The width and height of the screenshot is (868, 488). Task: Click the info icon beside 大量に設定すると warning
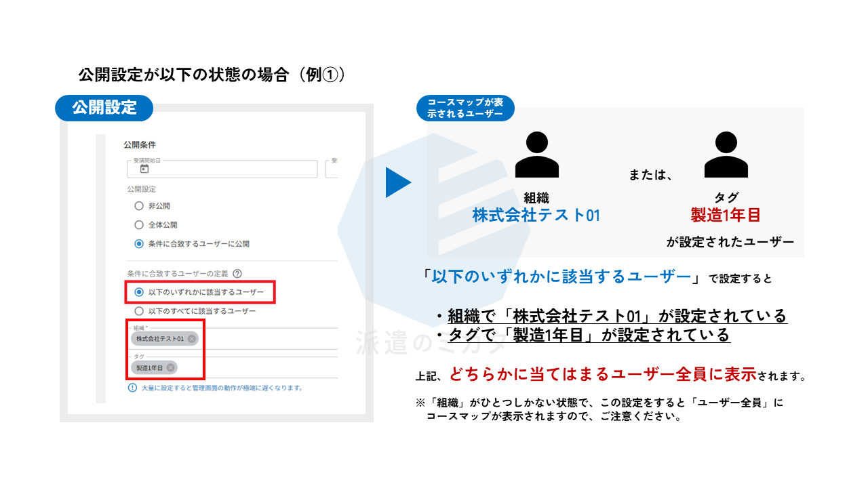pos(133,388)
